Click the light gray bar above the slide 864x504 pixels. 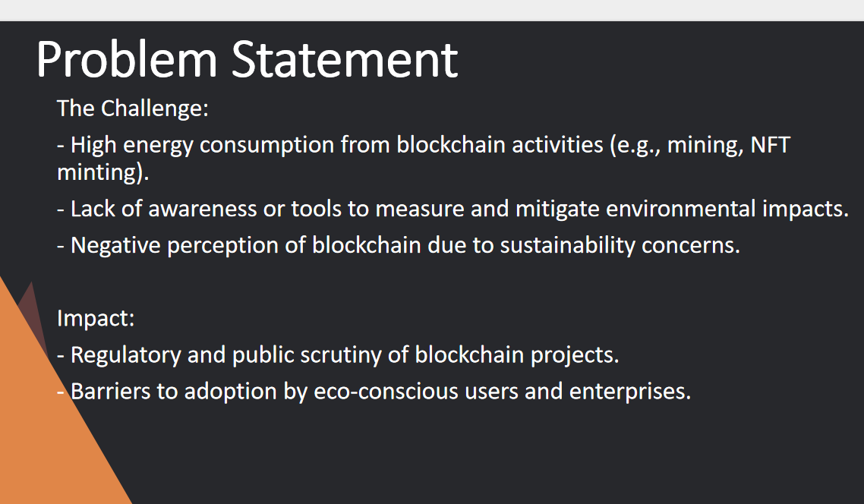(x=431, y=10)
